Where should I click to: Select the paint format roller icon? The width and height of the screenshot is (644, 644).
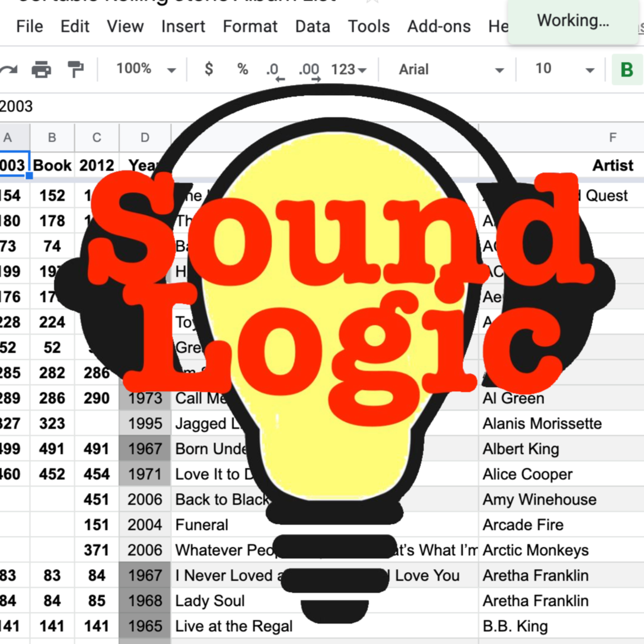click(x=76, y=69)
